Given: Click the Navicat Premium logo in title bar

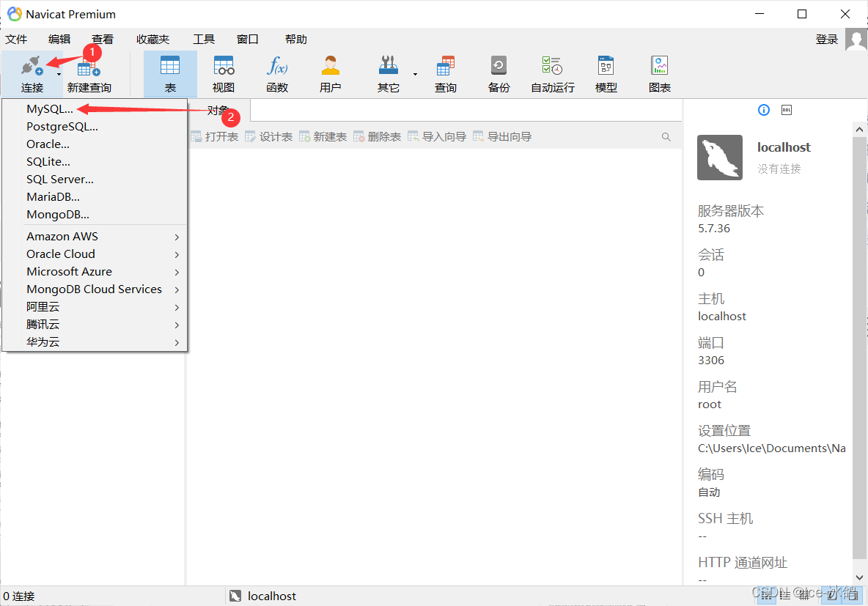Looking at the screenshot, I should click(15, 14).
